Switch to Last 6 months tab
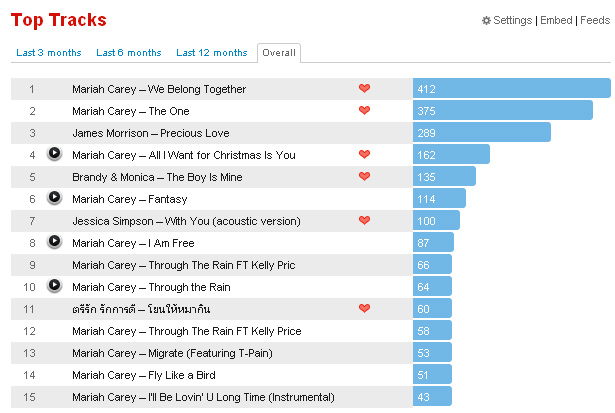Image resolution: width=615 pixels, height=413 pixels. tap(129, 53)
